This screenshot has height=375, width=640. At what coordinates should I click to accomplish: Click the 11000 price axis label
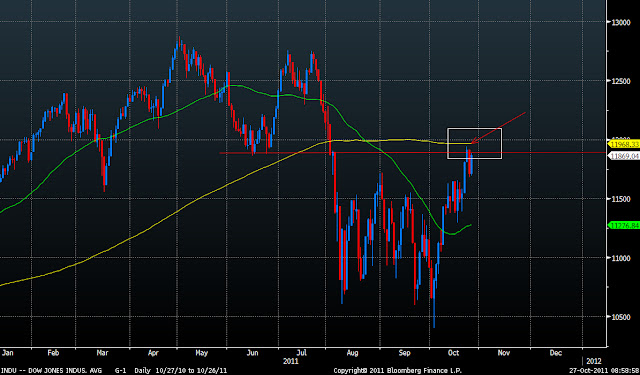(x=620, y=258)
